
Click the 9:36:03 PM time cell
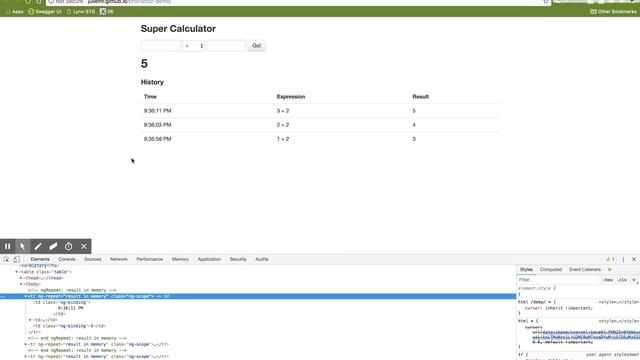(158, 125)
